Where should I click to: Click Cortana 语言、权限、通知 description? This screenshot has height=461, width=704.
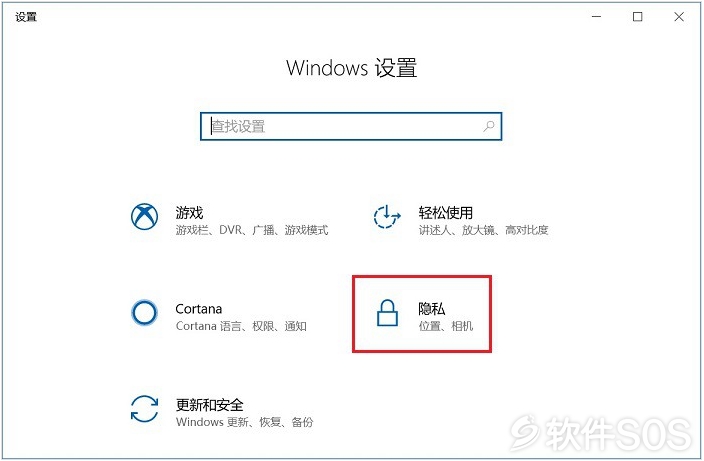point(241,326)
